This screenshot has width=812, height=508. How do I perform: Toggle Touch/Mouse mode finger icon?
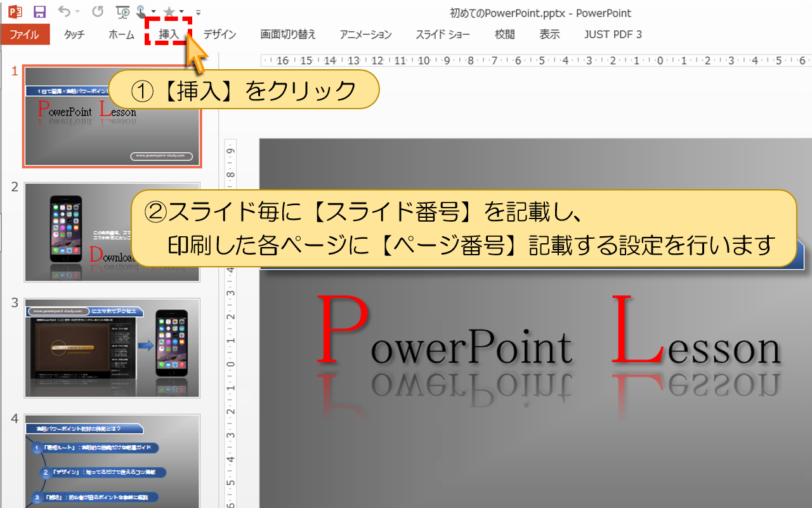141,10
